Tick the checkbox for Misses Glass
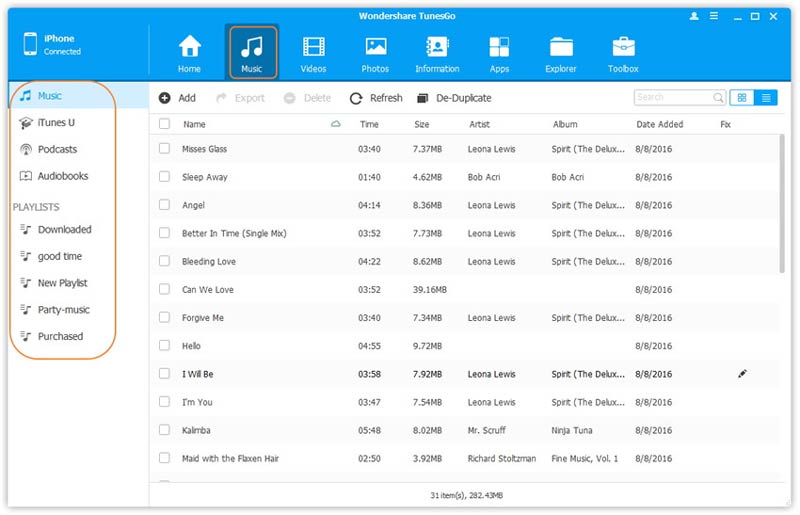The height and width of the screenshot is (515, 800). tap(165, 149)
